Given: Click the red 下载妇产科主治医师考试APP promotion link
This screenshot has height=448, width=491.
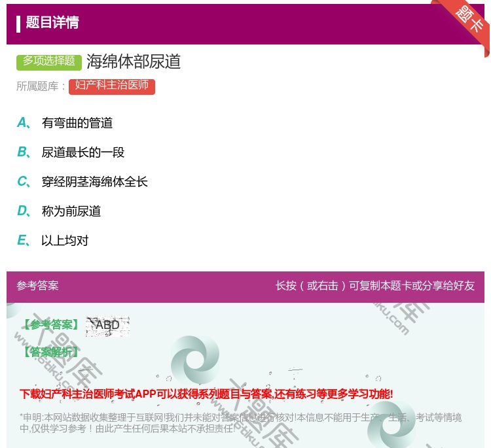Looking at the screenshot, I should pos(206,394).
